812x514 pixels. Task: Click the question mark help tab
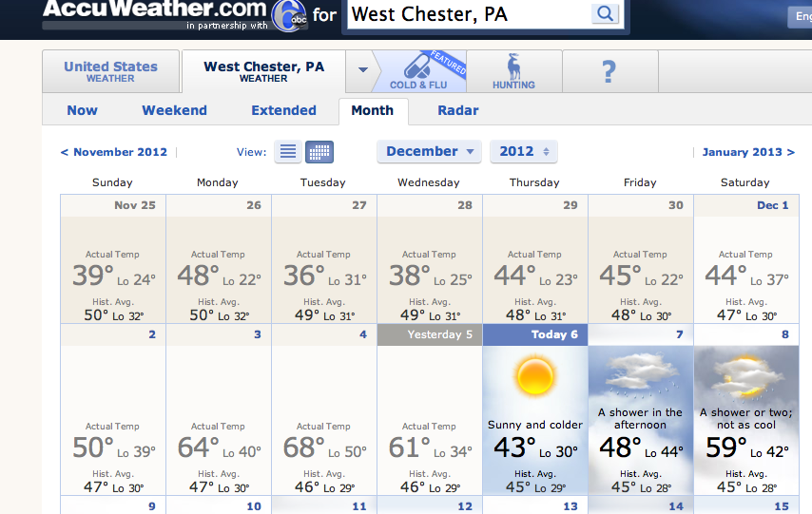(609, 71)
